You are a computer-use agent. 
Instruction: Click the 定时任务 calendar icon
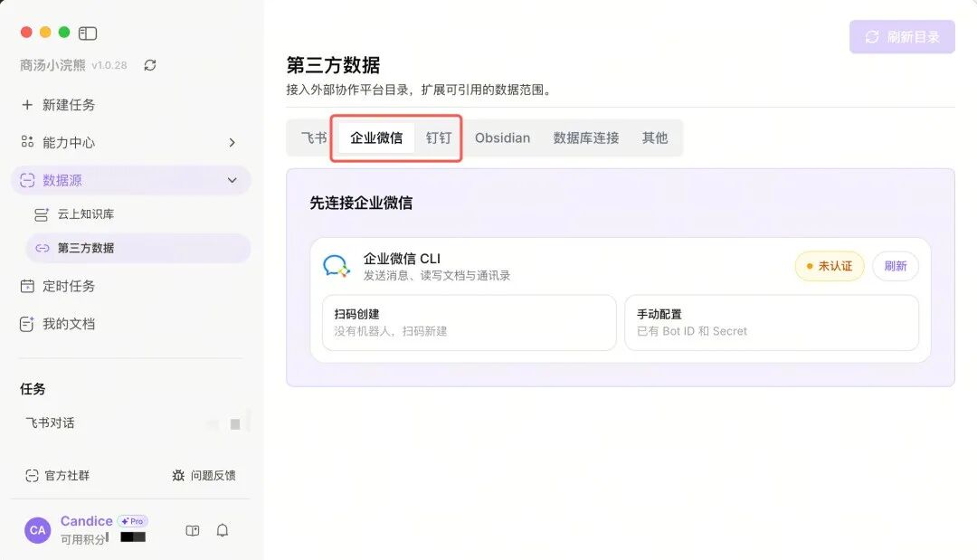tap(27, 286)
